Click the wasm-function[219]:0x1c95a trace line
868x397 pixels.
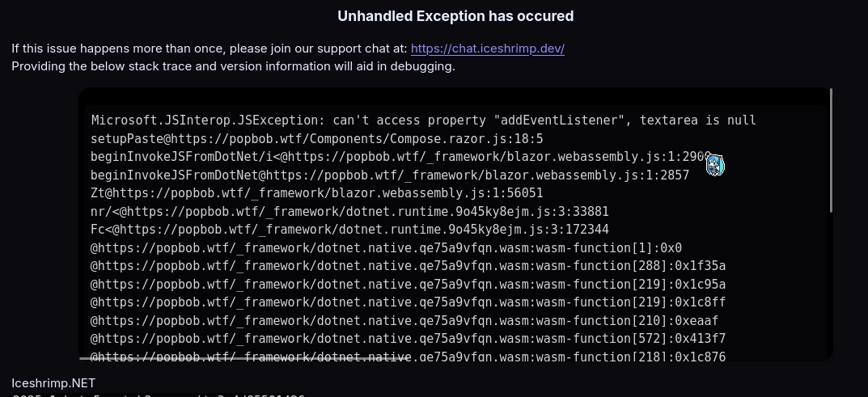(408, 285)
